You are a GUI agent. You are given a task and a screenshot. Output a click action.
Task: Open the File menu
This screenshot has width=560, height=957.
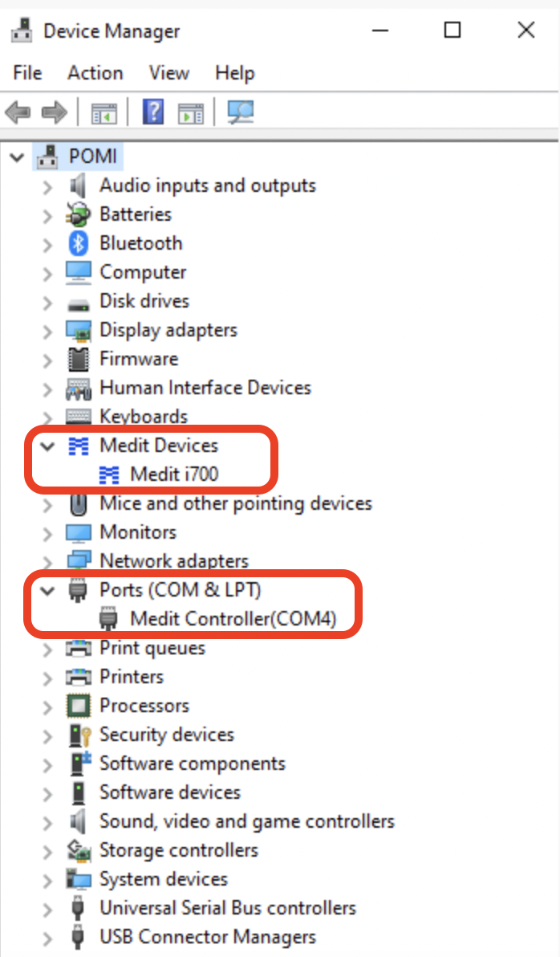tap(27, 73)
